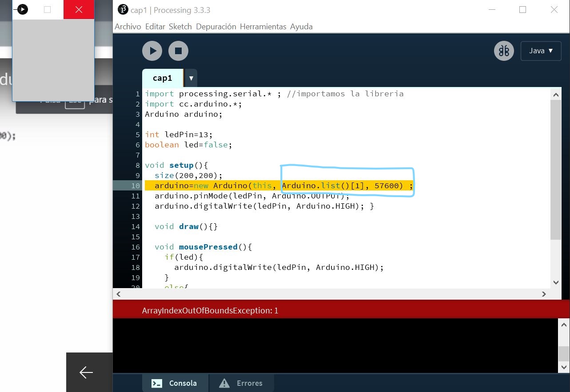Image resolution: width=570 pixels, height=392 pixels.
Task: Switch to the Consola tab
Action: click(175, 383)
